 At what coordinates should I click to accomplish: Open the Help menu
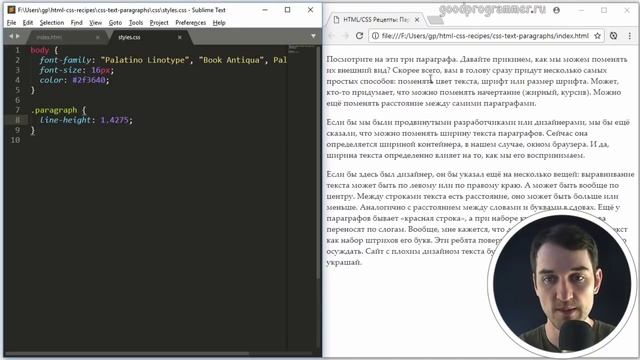[x=219, y=23]
